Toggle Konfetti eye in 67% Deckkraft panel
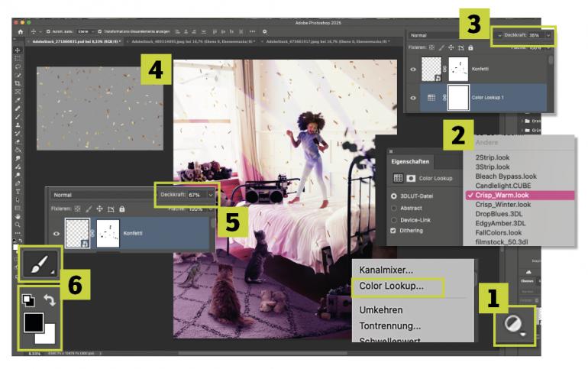The height and width of the screenshot is (369, 588). [57, 234]
